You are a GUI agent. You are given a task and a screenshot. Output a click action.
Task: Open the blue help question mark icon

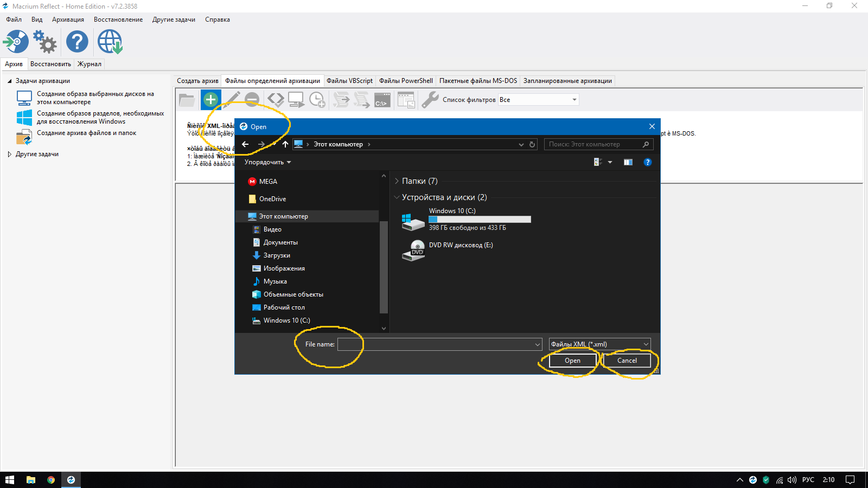point(77,42)
